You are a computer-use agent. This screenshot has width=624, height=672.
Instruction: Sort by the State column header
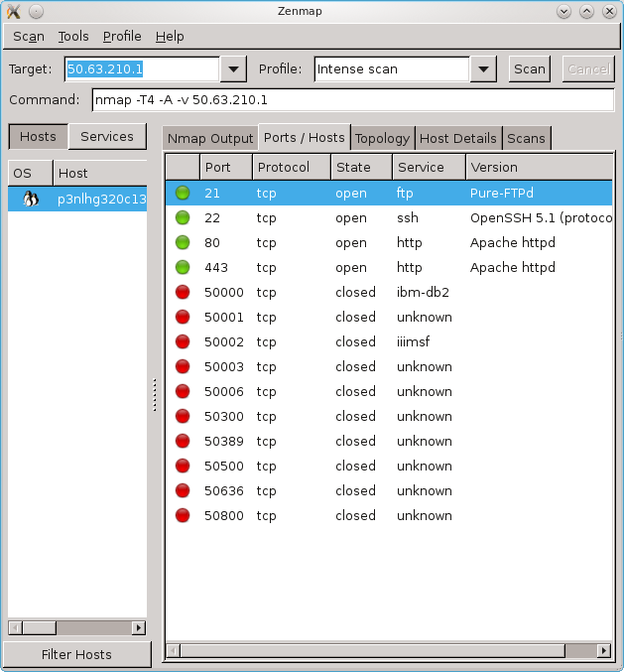[361, 167]
